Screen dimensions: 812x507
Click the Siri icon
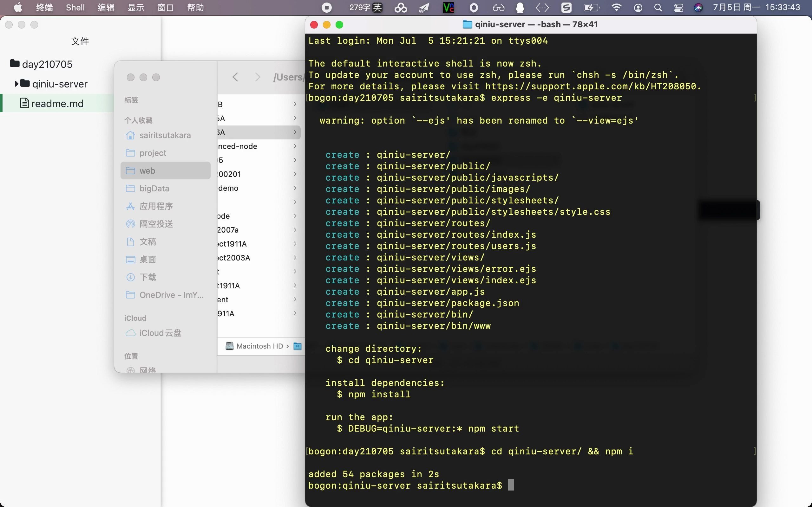pos(698,7)
